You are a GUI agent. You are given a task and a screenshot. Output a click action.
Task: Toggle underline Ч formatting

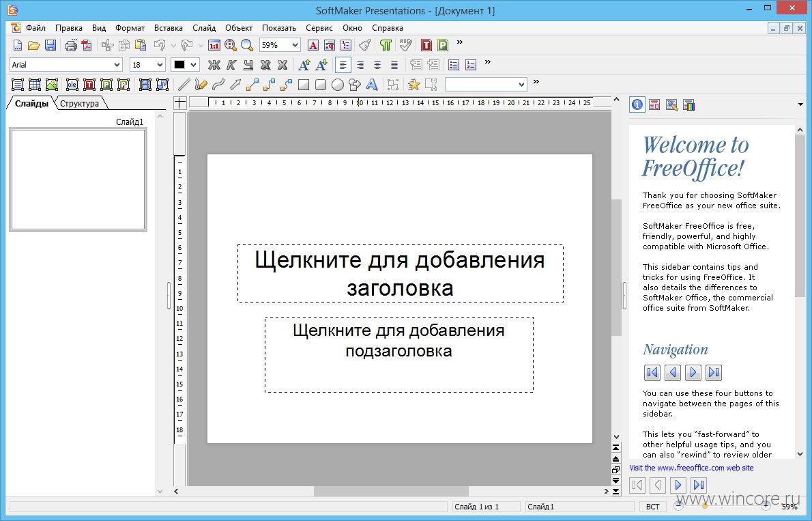[248, 65]
